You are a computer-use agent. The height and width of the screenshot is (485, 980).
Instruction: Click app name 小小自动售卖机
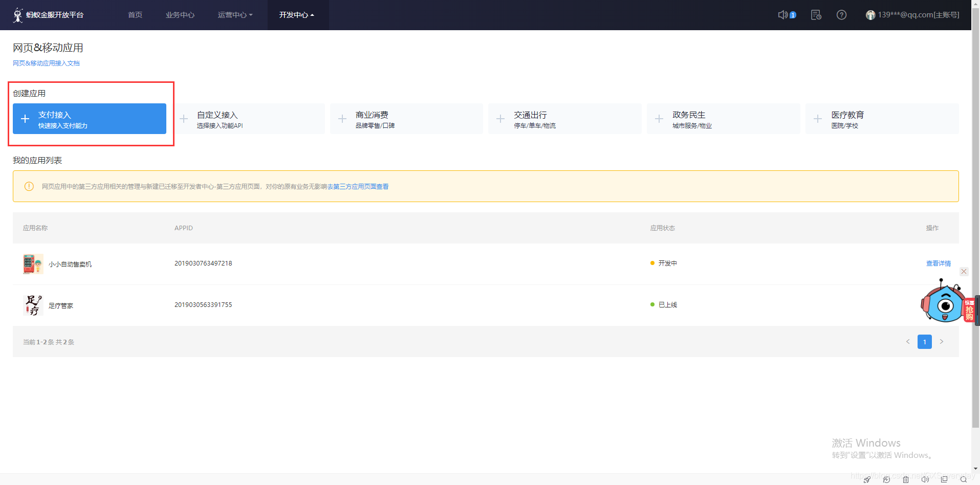tap(70, 264)
